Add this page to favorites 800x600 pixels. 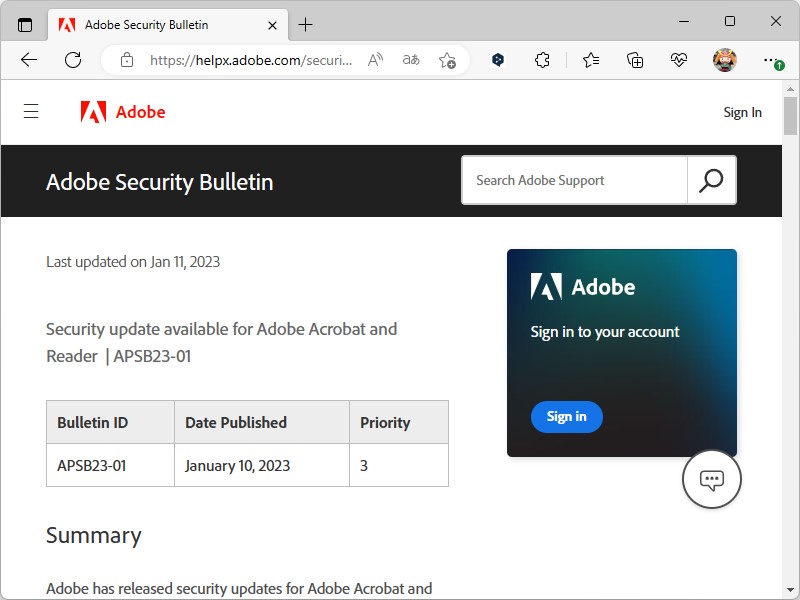pos(447,60)
